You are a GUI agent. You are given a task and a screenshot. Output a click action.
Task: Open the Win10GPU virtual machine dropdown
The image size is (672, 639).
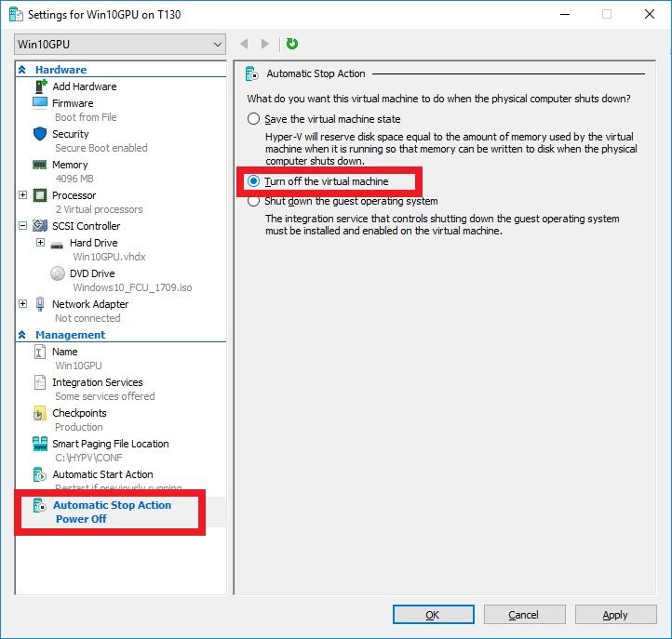tap(120, 44)
